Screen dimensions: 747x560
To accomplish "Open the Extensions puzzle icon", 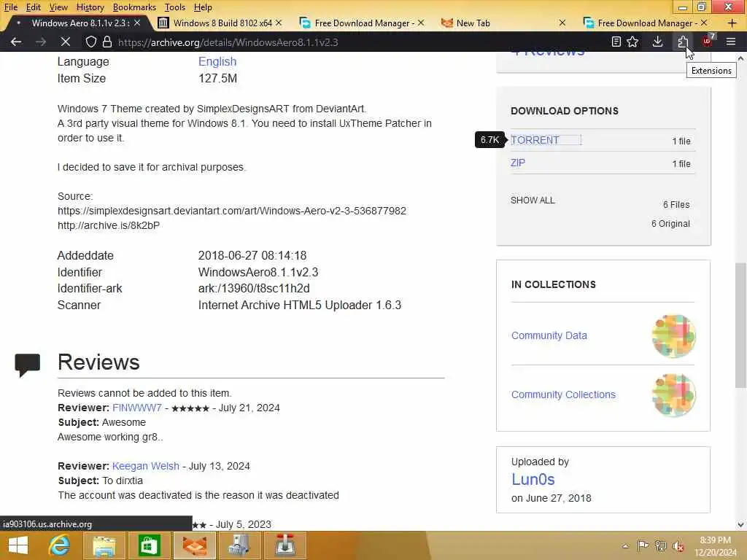I will click(x=683, y=42).
